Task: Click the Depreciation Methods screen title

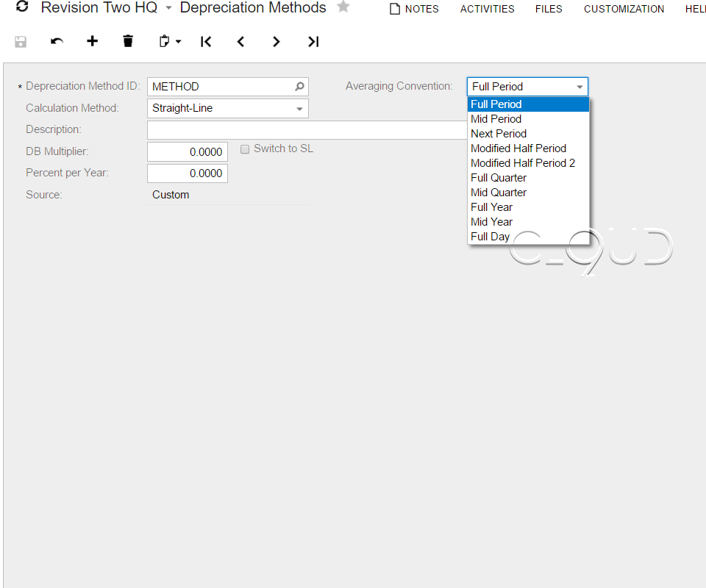Action: coord(252,7)
